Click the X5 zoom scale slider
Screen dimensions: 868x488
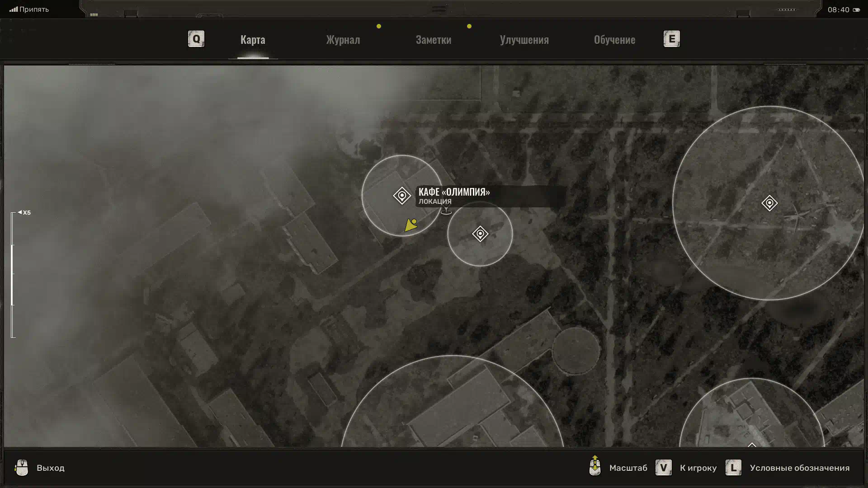pyautogui.click(x=13, y=274)
